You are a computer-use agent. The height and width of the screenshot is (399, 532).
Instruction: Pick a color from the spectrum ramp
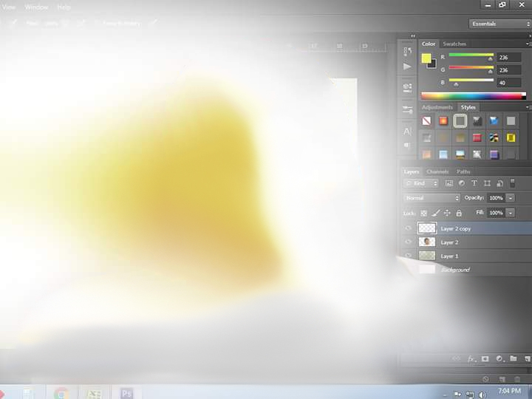point(474,95)
